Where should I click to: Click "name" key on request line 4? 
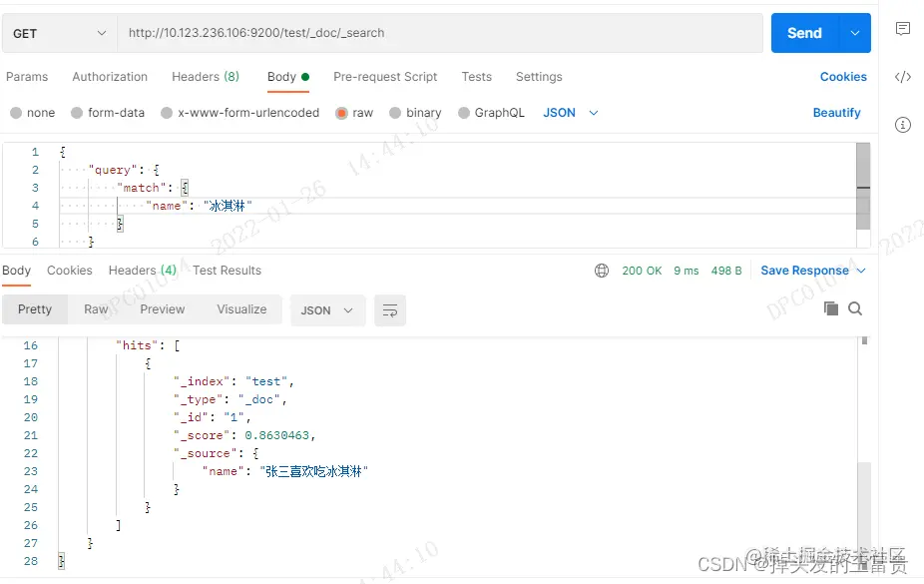pos(167,206)
